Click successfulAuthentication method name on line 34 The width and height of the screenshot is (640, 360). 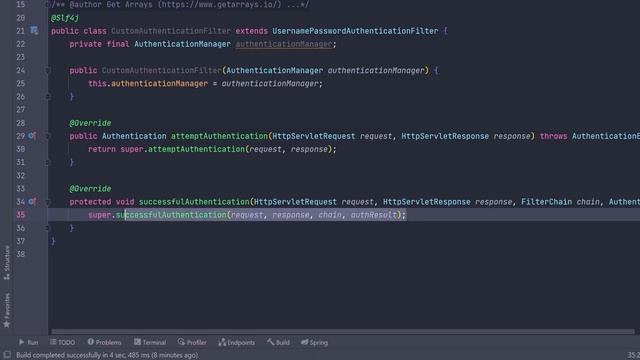point(194,202)
